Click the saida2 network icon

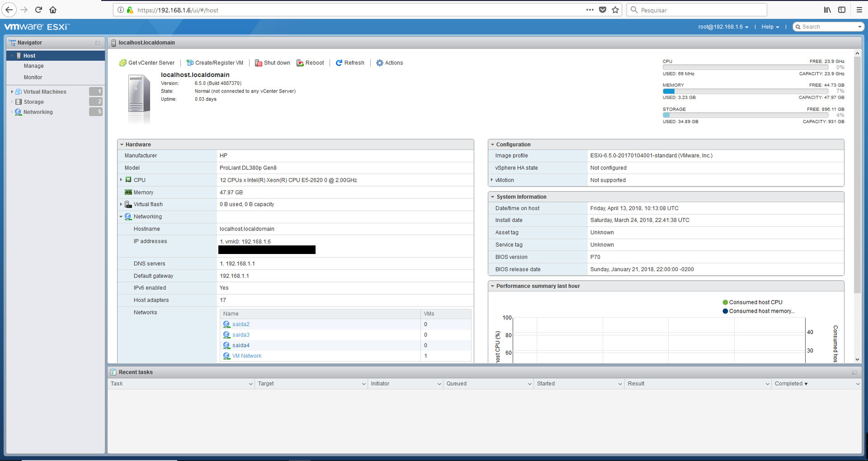[x=226, y=324]
